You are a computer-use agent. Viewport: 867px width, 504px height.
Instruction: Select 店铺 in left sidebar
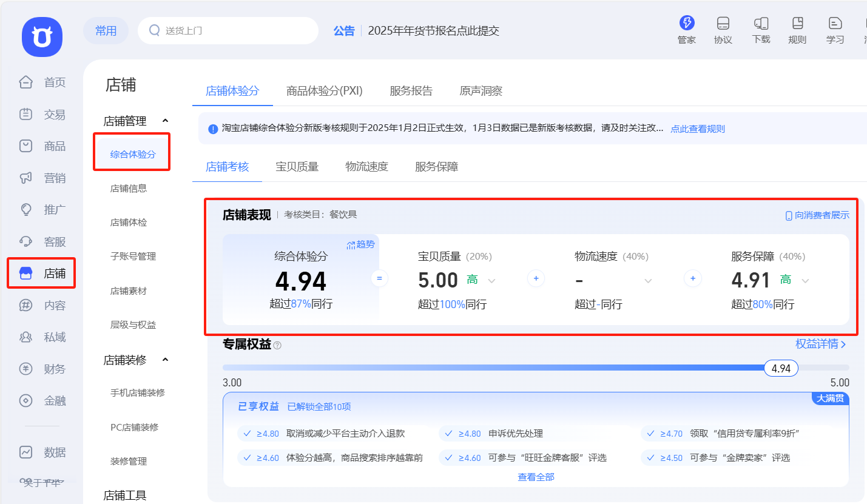(x=41, y=273)
